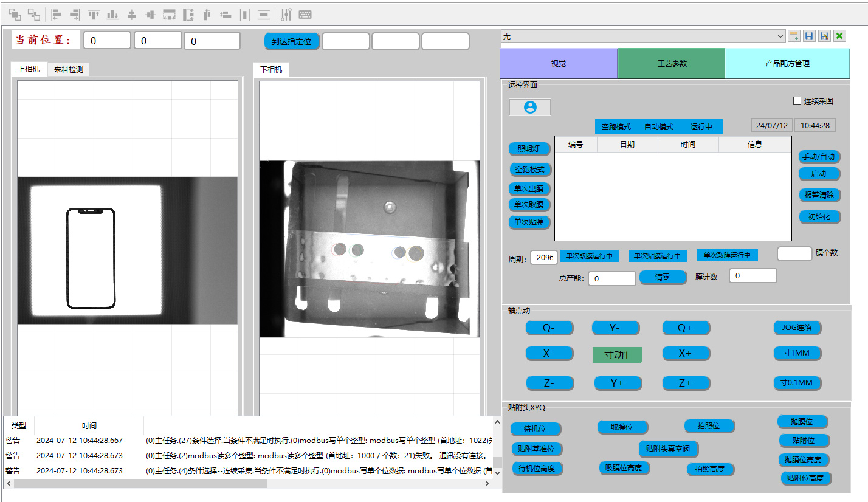This screenshot has height=502, width=868.
Task: Click the green X delete recipe icon
Action: (839, 36)
